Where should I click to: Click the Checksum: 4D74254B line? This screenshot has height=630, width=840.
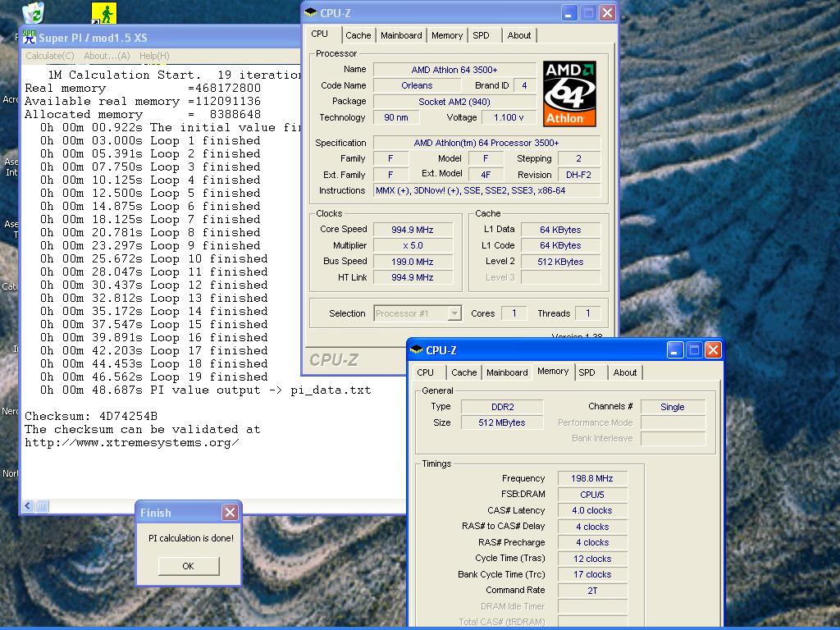[x=91, y=416]
